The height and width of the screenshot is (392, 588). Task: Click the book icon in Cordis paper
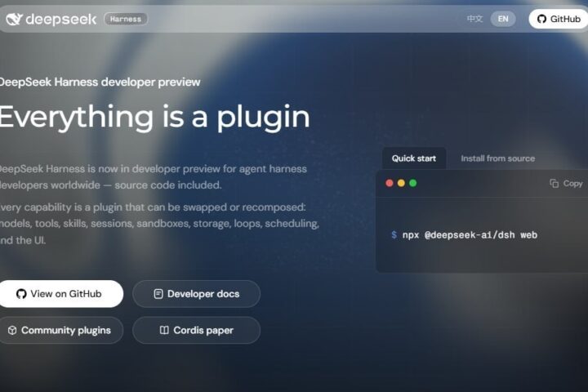[x=164, y=330]
